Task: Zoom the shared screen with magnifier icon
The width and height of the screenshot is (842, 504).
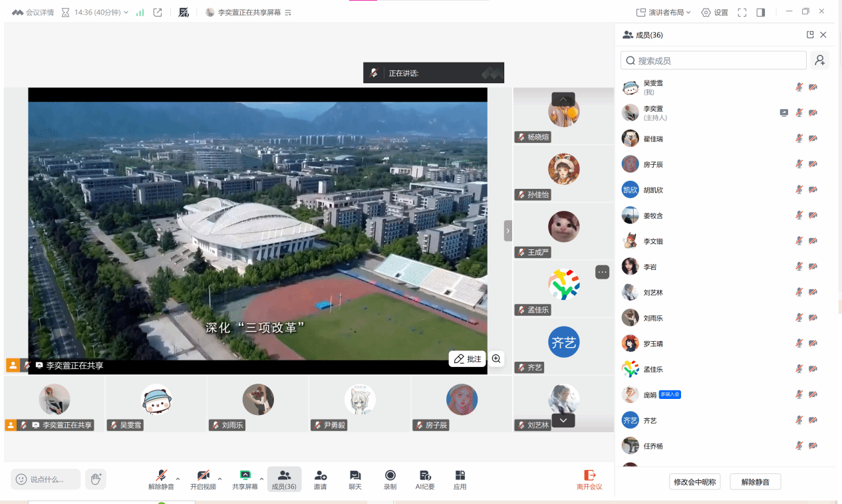Action: [x=496, y=358]
